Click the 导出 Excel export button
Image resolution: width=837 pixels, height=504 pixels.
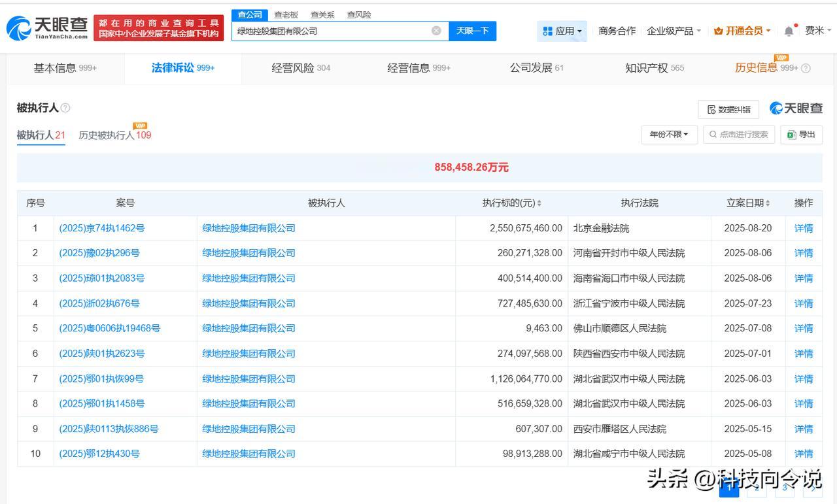click(x=801, y=135)
